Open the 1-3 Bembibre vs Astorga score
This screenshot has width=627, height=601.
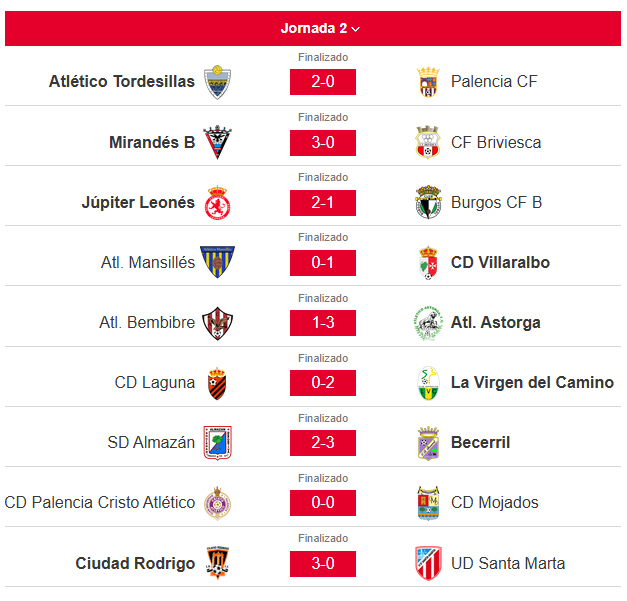click(x=323, y=323)
